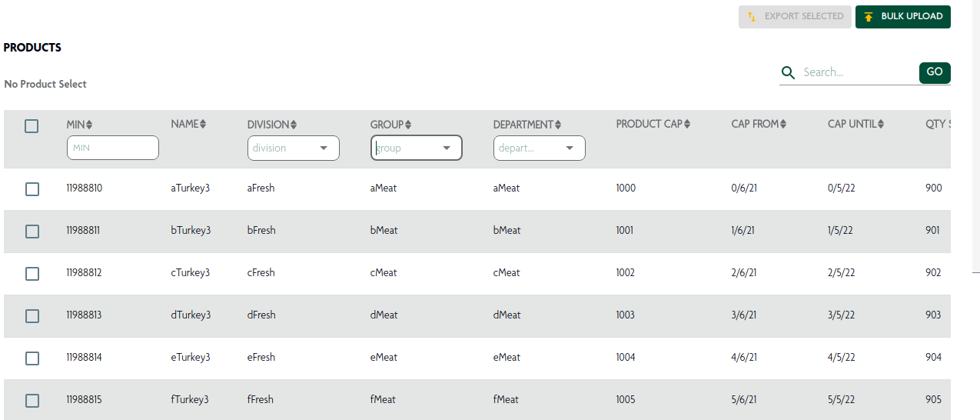
Task: Click product cap value 1005
Action: click(x=626, y=400)
